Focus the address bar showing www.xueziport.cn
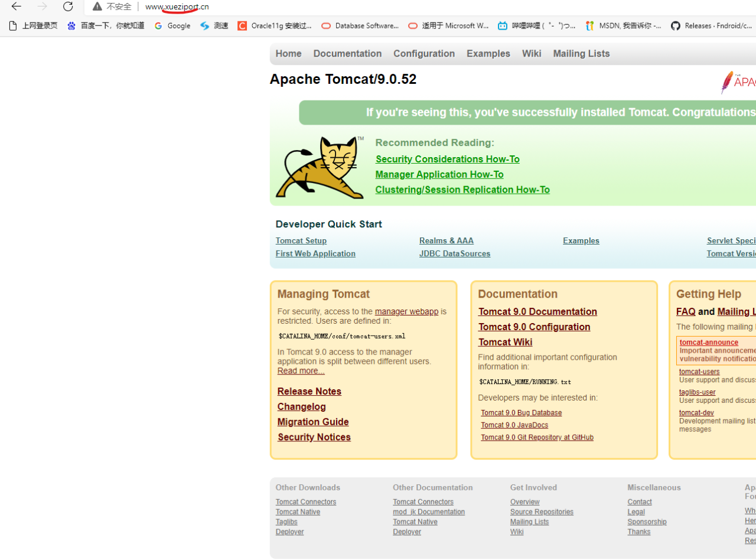Viewport: 756px width, 560px height. 177,6
